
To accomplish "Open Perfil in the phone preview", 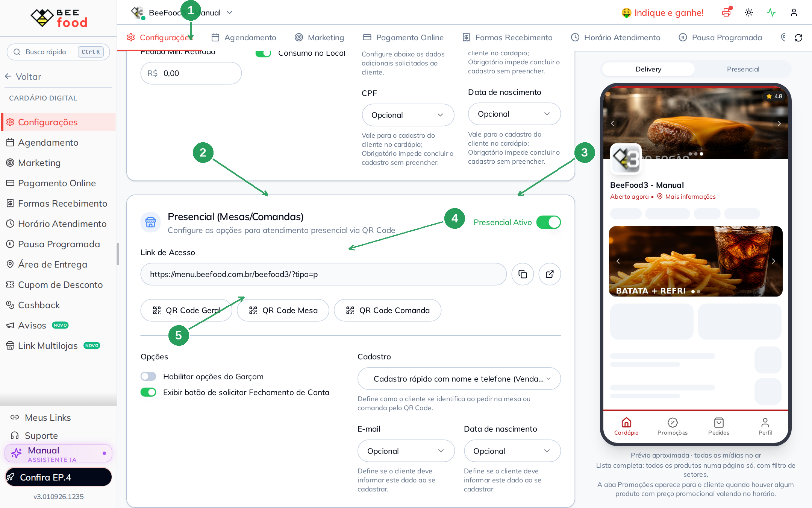I will (765, 426).
